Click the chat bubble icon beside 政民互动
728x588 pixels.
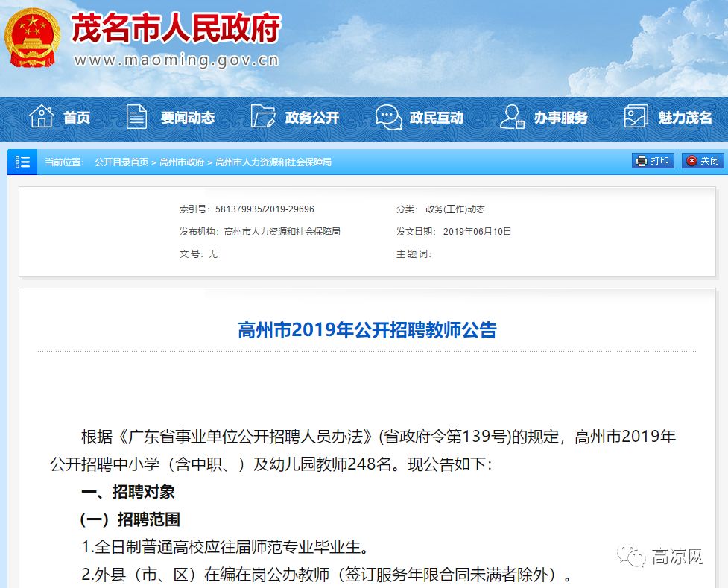click(x=388, y=116)
